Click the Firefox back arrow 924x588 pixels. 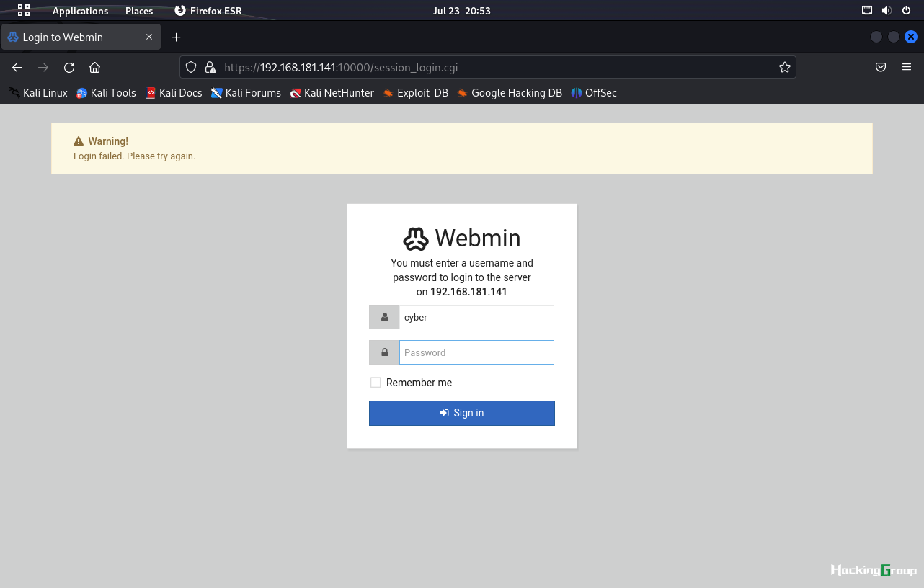(17, 68)
